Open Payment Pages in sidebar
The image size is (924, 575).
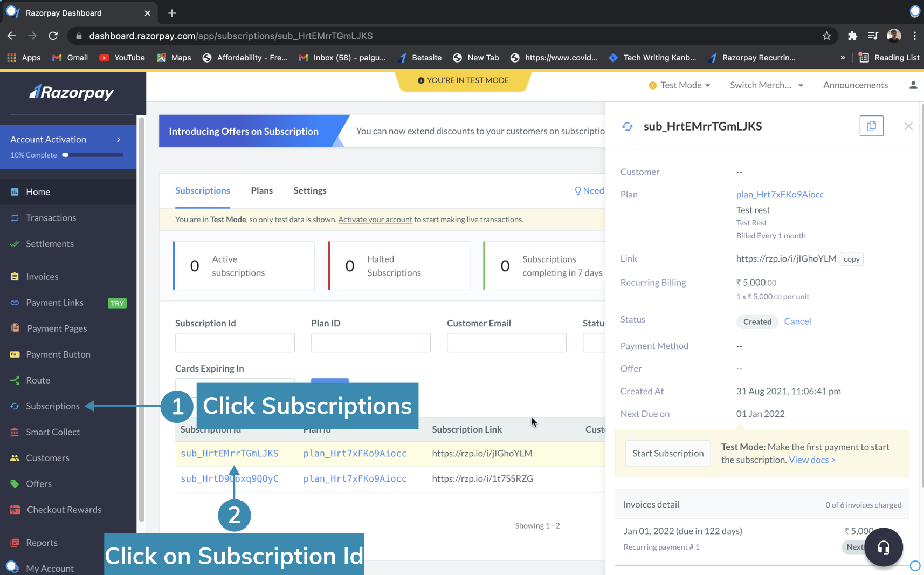(57, 328)
